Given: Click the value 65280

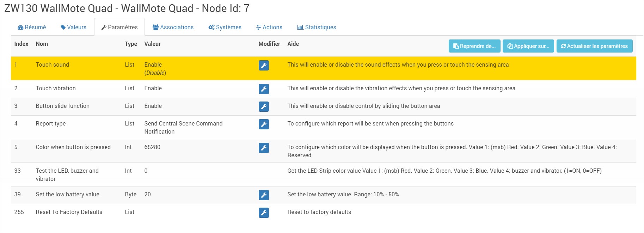Looking at the screenshot, I should [152, 147].
